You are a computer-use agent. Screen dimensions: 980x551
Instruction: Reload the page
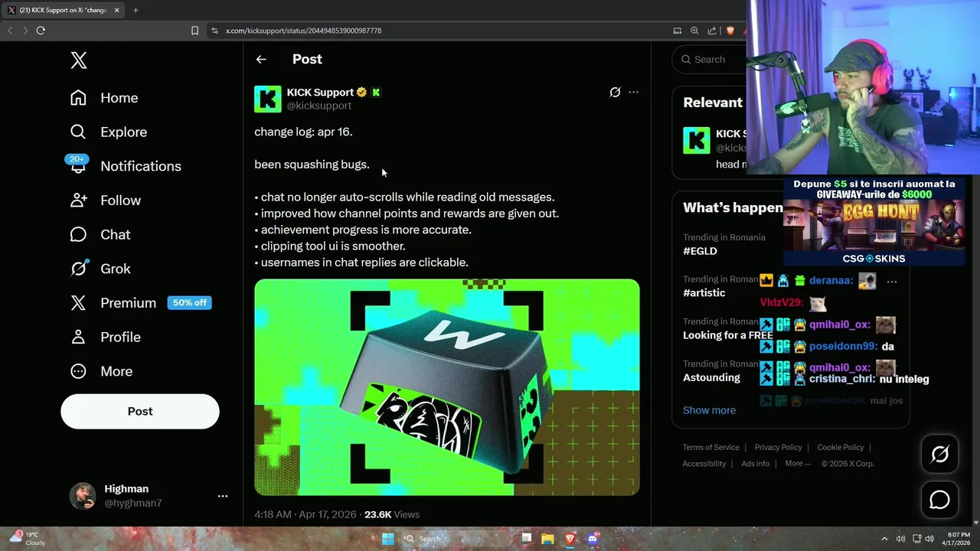41,31
